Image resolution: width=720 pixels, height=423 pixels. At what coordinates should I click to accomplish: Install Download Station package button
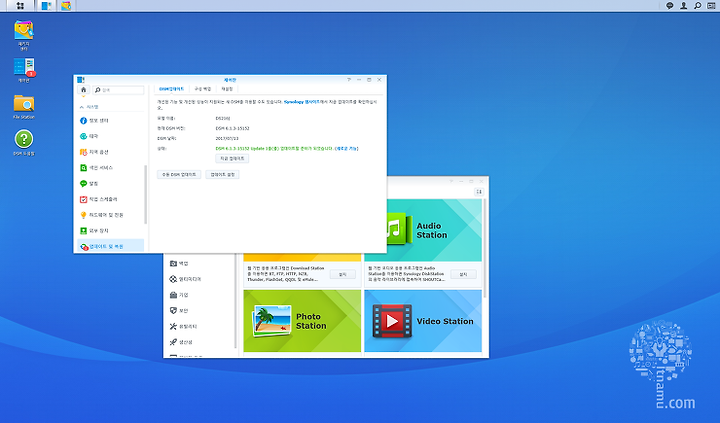pyautogui.click(x=343, y=274)
